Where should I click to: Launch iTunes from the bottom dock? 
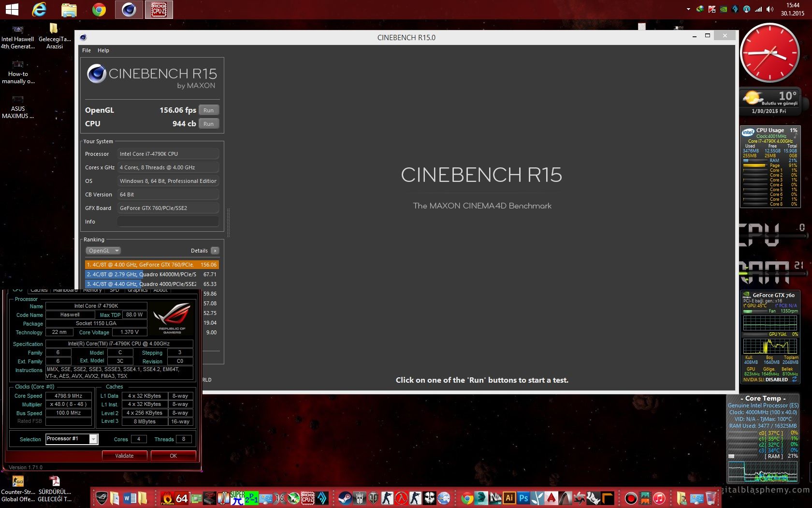[x=659, y=498]
